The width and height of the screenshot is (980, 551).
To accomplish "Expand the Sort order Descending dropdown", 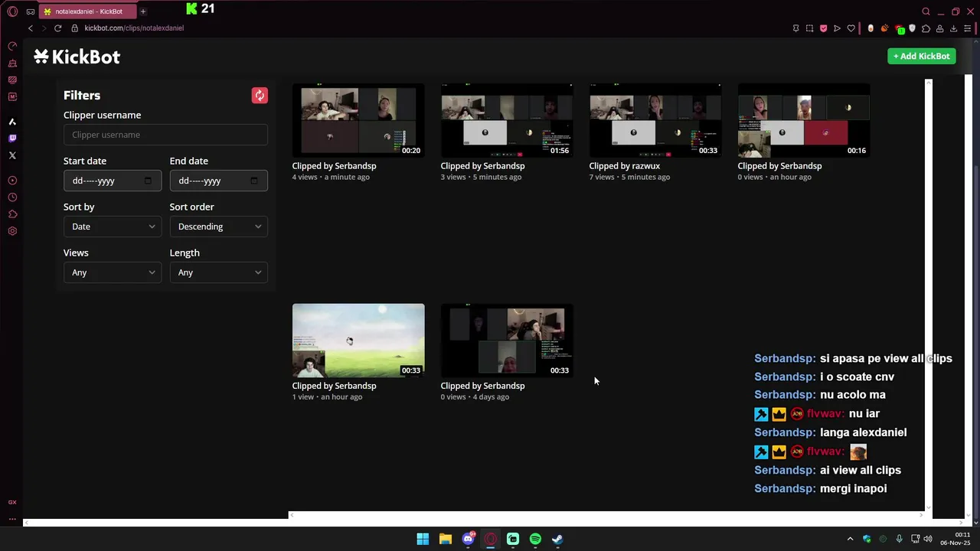I will tap(219, 227).
